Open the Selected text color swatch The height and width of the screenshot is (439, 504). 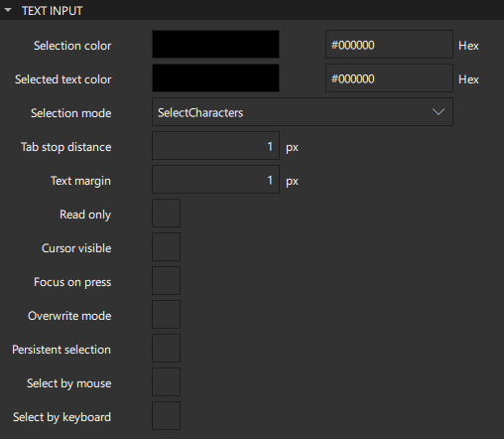215,78
